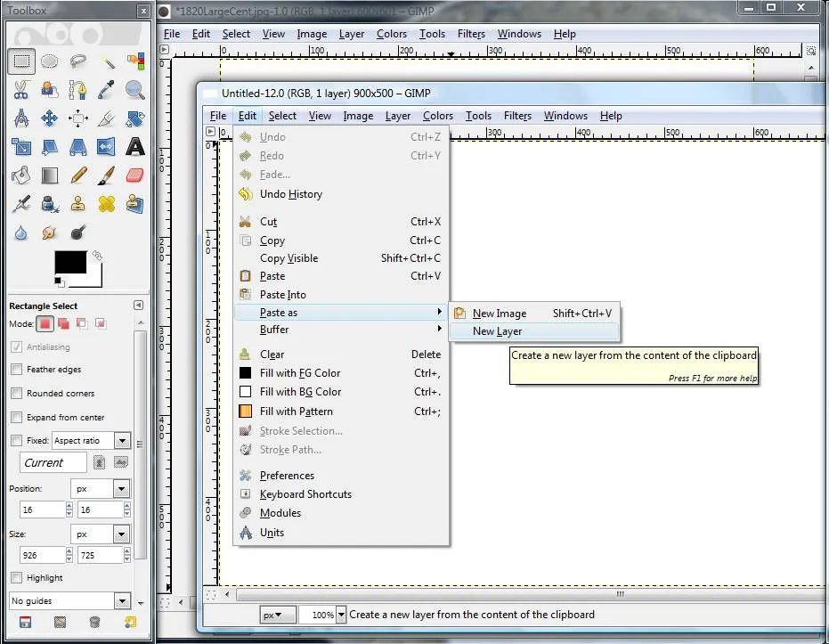The width and height of the screenshot is (829, 644).
Task: Select the Fuzzy Select wand tool
Action: tap(107, 61)
